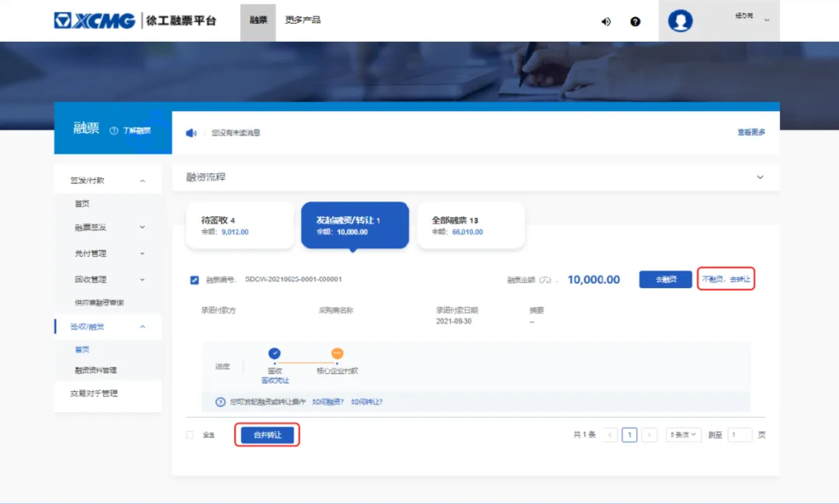
Task: Expand the 融资流程 panel chevron
Action: point(760,177)
